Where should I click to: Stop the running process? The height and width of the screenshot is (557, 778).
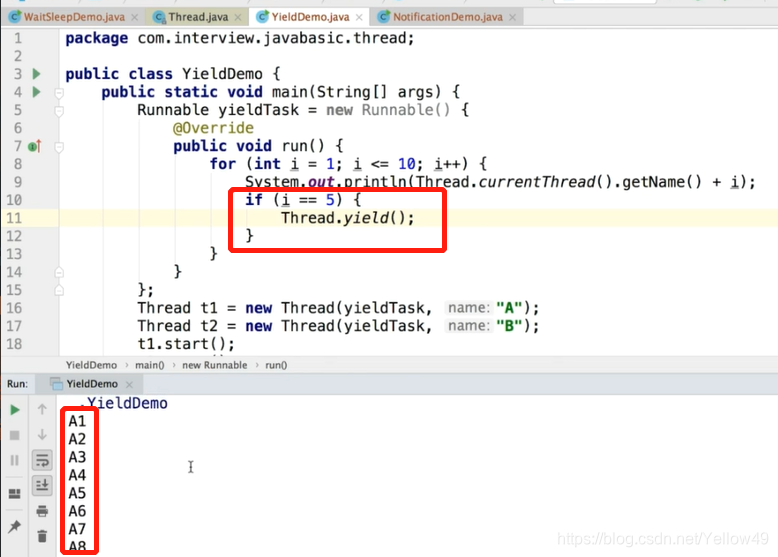tap(15, 435)
